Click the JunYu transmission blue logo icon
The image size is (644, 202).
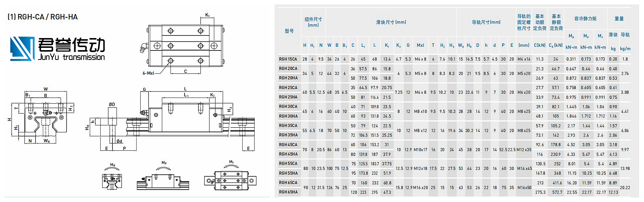tap(22, 49)
